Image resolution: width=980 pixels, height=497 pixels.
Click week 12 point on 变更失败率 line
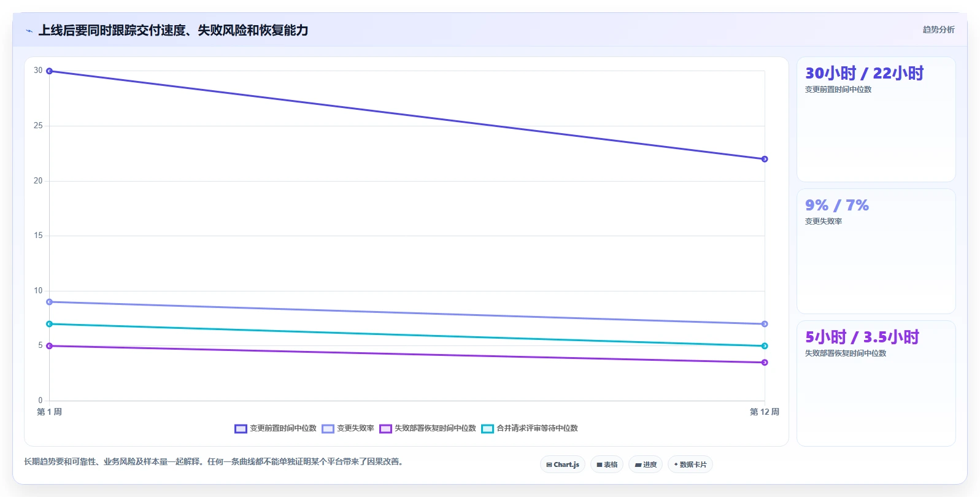(765, 324)
